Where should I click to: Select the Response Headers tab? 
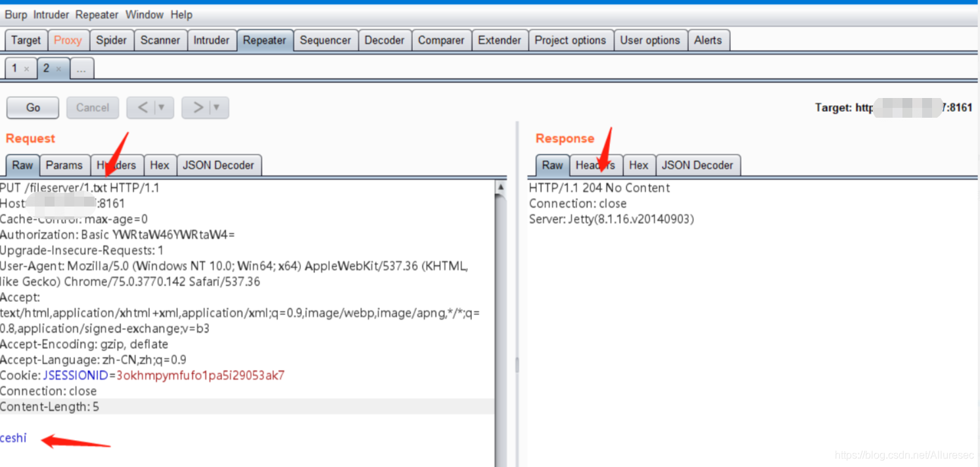pyautogui.click(x=595, y=165)
